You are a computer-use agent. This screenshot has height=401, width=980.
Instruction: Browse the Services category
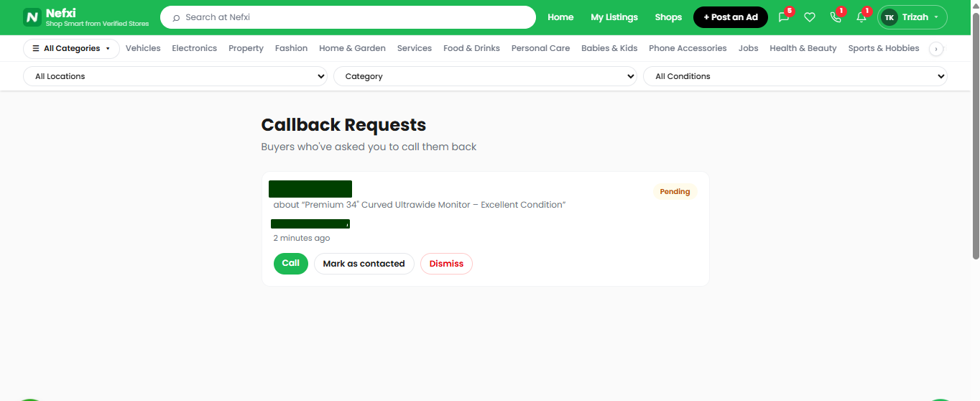415,48
